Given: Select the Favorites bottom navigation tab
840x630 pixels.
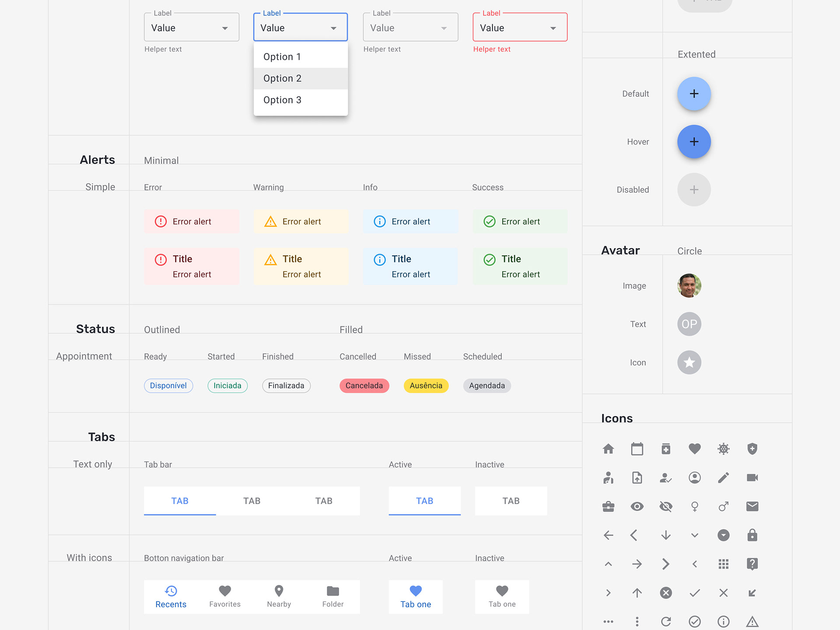Looking at the screenshot, I should pyautogui.click(x=225, y=597).
